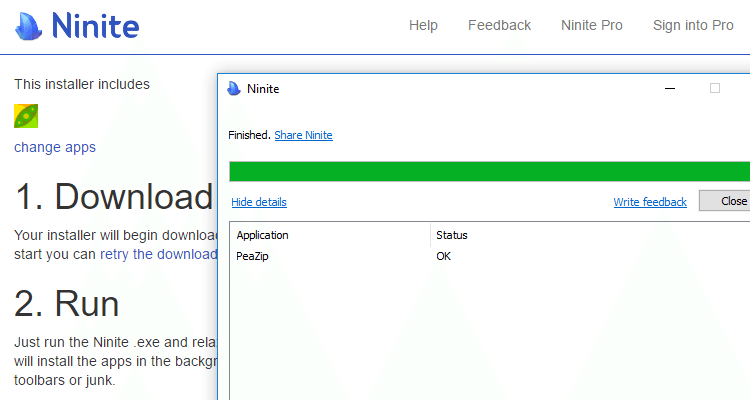The image size is (750, 400).
Task: Click the Share Ninite link in the dialog
Action: pyautogui.click(x=303, y=135)
